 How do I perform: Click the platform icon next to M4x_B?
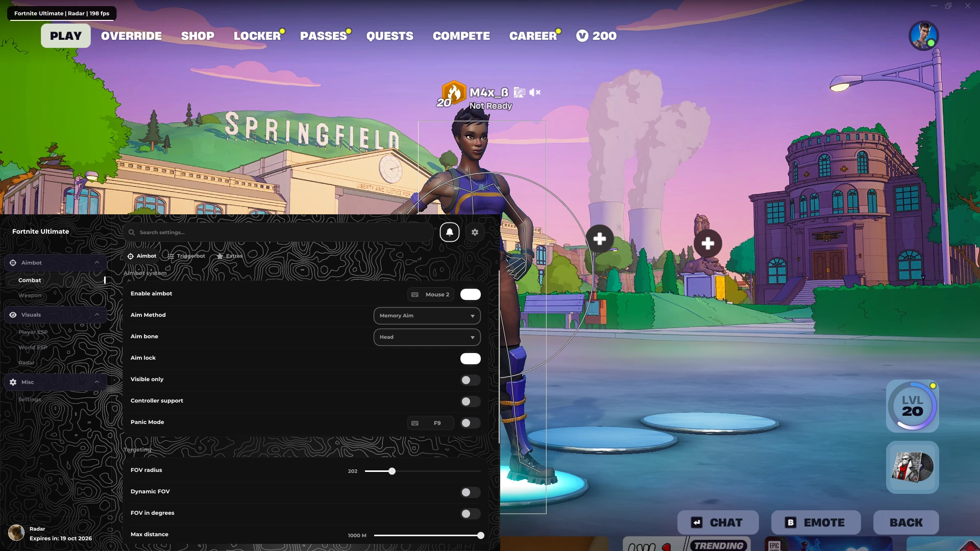pyautogui.click(x=519, y=92)
